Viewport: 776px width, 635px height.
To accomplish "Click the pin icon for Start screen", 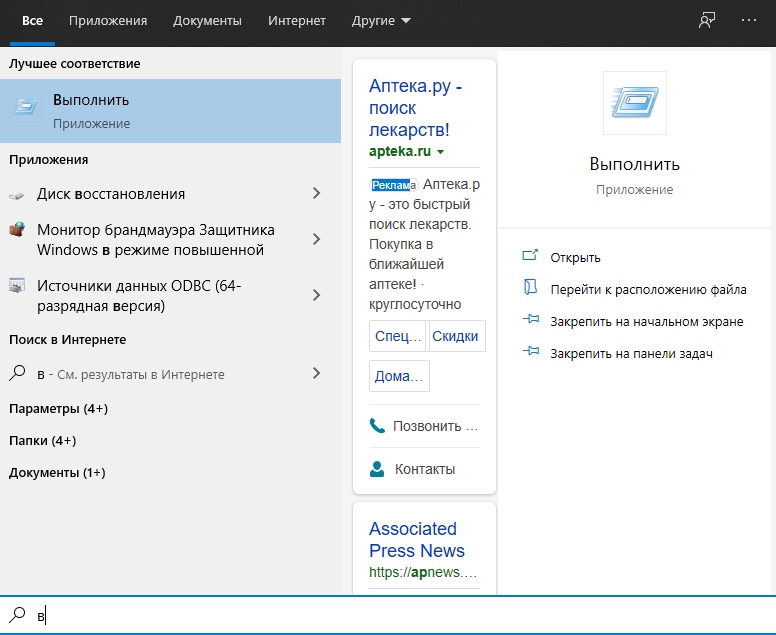I will coord(531,319).
